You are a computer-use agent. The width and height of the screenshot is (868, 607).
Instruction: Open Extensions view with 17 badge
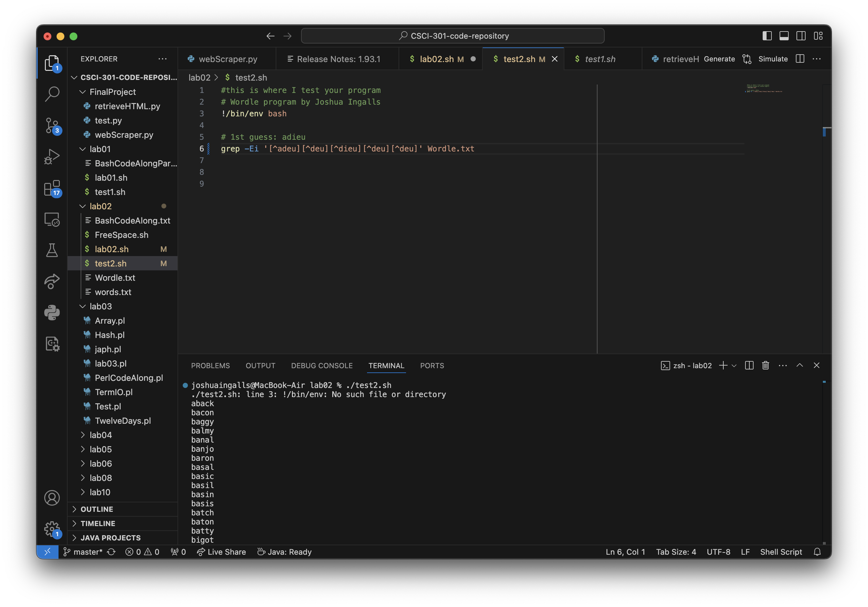coord(52,187)
